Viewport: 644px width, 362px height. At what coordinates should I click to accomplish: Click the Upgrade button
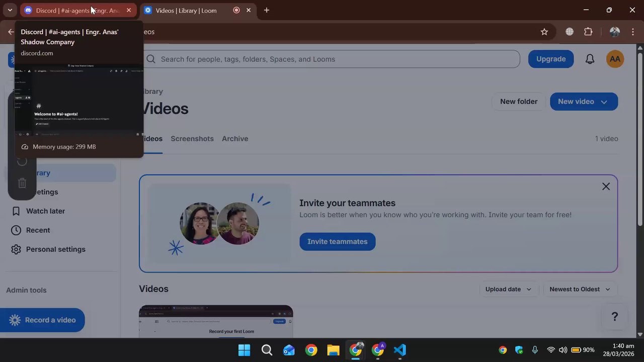551,59
